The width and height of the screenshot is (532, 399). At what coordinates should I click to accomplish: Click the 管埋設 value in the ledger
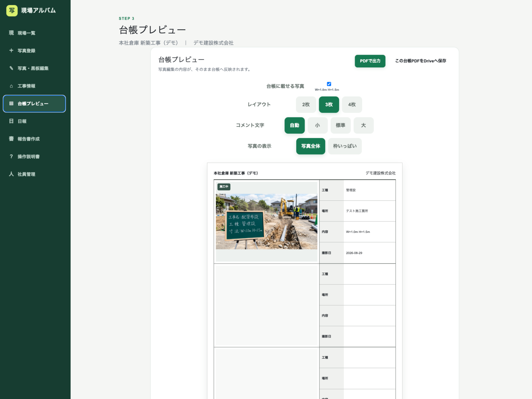[351, 190]
